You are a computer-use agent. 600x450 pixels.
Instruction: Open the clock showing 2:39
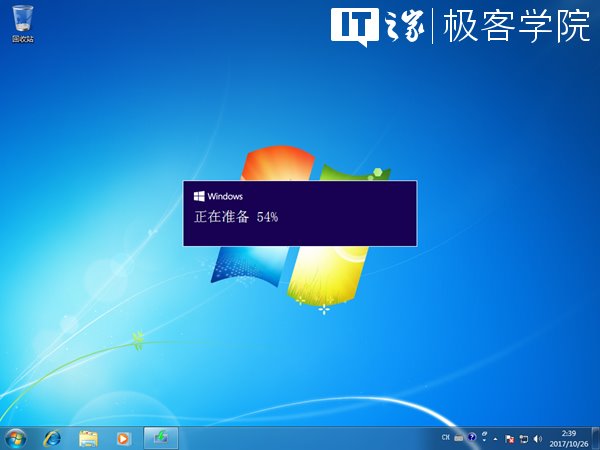tap(569, 439)
